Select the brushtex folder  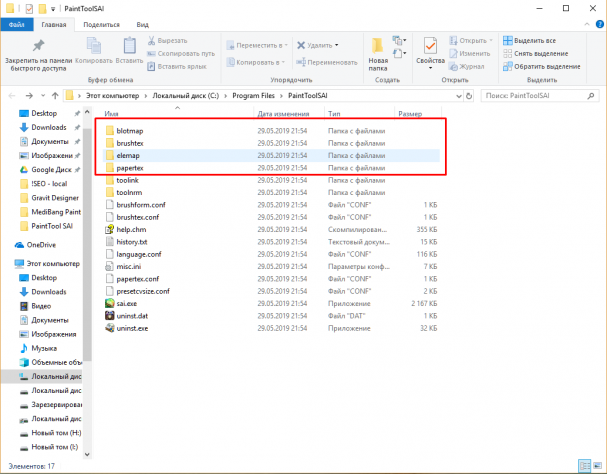130,143
